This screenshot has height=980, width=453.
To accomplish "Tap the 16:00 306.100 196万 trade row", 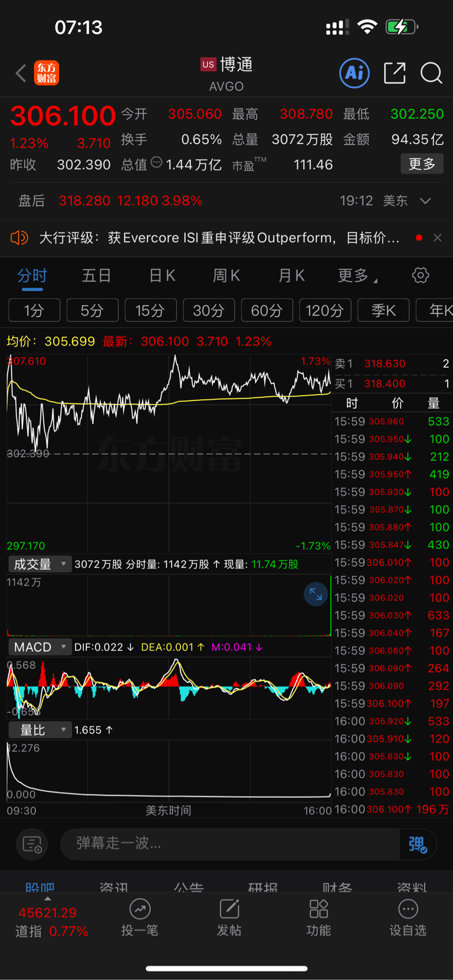I will pos(392,810).
